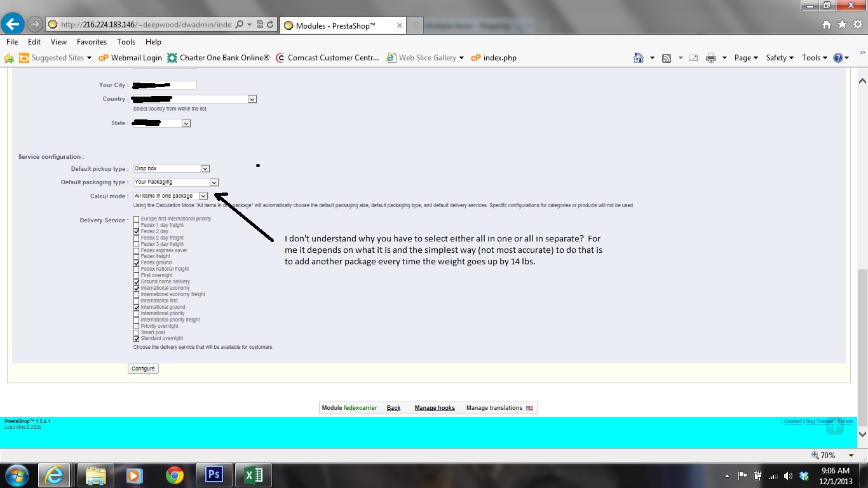This screenshot has height=488, width=868.
Task: Click the Manage hooks link
Action: pos(435,408)
